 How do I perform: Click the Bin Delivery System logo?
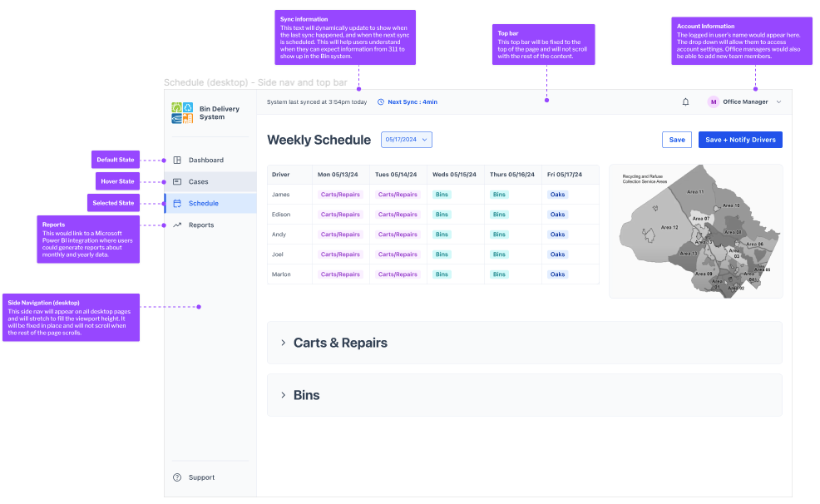pyautogui.click(x=182, y=112)
